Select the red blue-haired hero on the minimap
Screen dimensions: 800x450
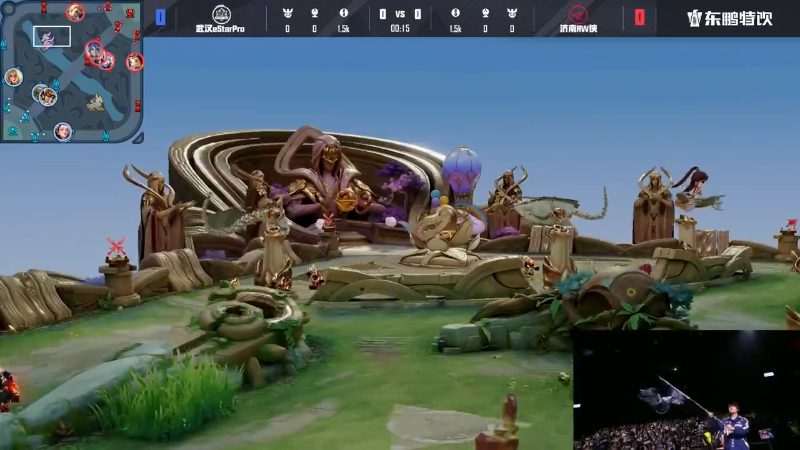click(x=94, y=50)
